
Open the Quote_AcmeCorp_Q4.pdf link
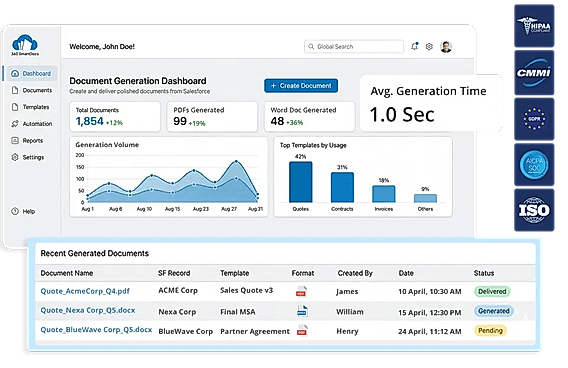[x=85, y=291]
